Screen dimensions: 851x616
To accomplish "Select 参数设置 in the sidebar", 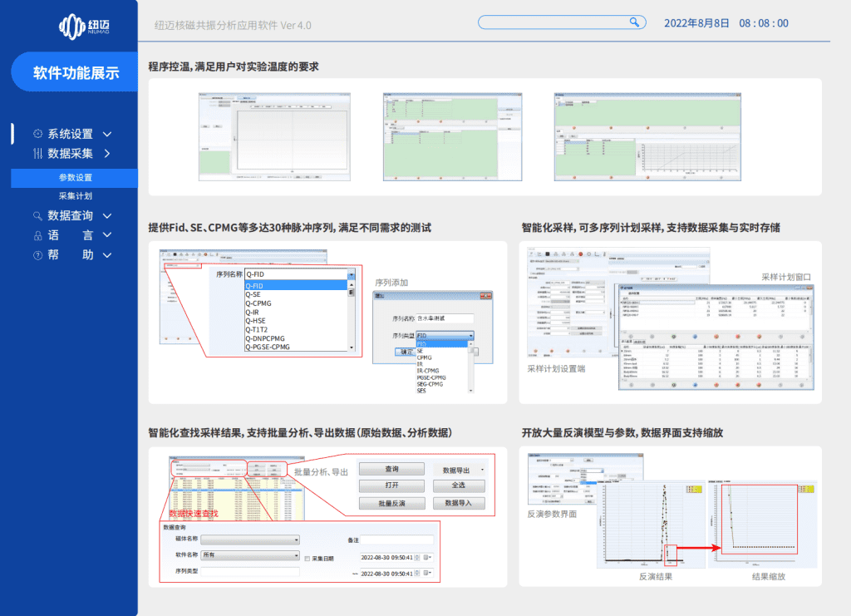I will click(x=75, y=178).
